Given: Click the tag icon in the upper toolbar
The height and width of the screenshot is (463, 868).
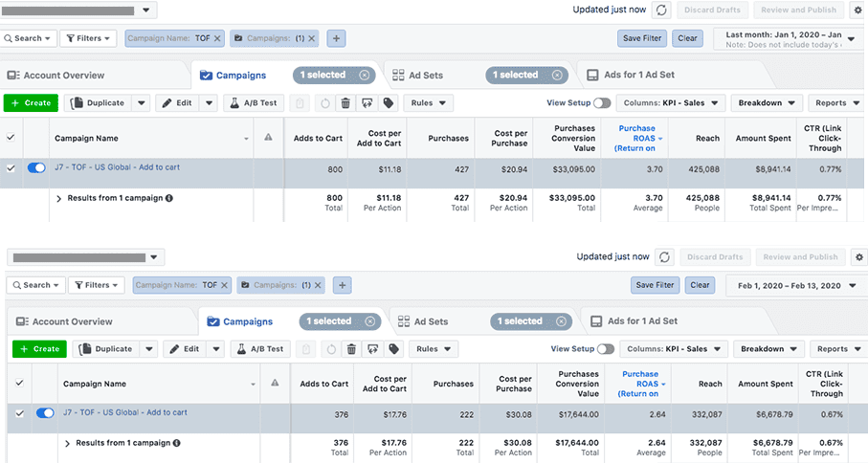Looking at the screenshot, I should point(388,103).
